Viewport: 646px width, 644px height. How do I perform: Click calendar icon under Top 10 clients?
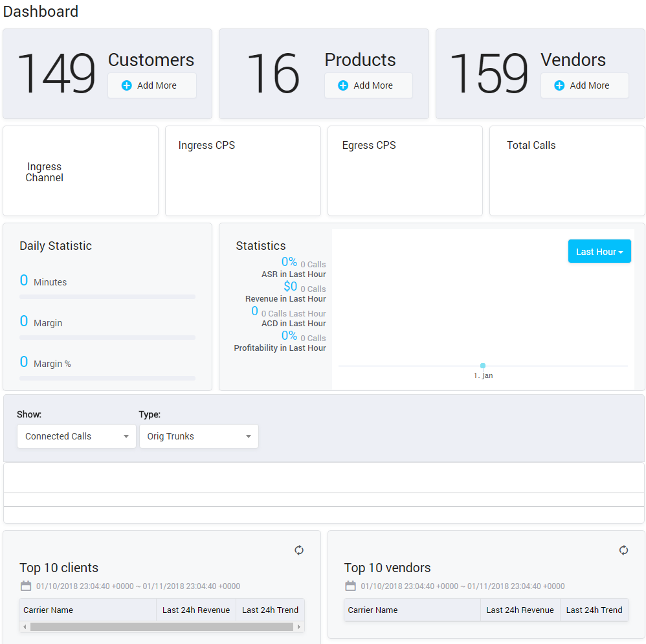[26, 586]
